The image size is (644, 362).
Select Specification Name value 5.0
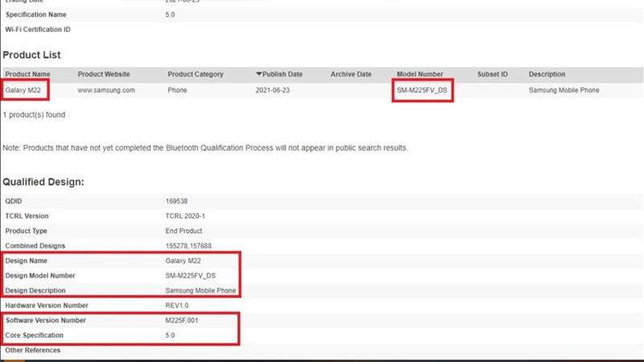pos(170,14)
